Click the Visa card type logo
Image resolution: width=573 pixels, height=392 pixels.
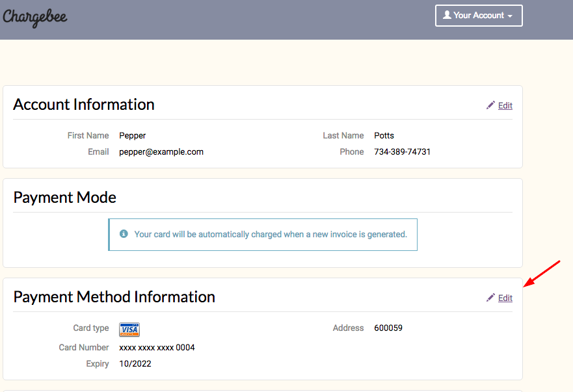pos(129,330)
